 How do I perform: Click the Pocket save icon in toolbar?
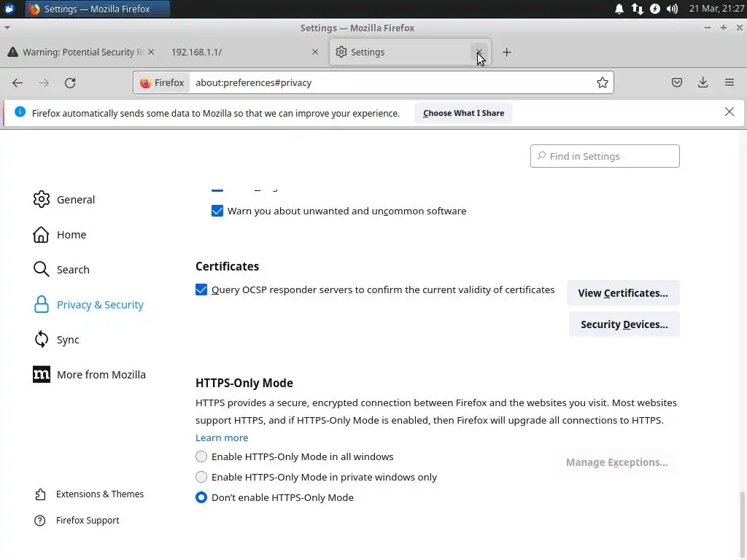pyautogui.click(x=677, y=82)
